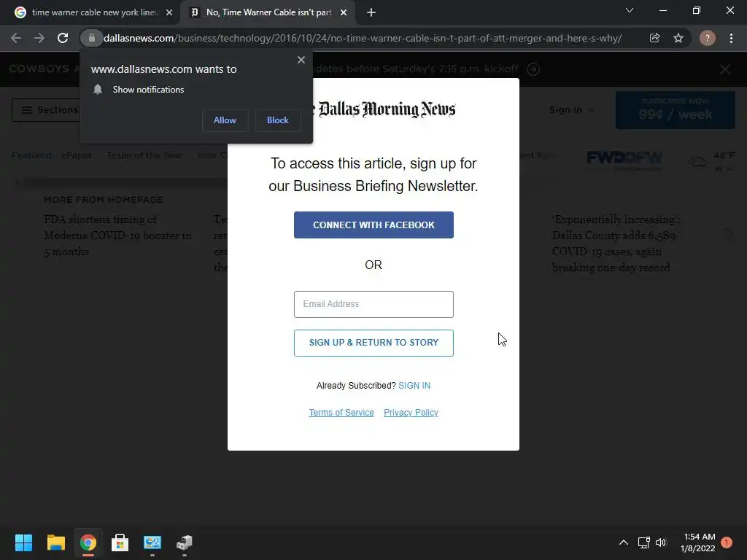Close the Time Warner Cable article tab
This screenshot has height=560, width=747.
pos(344,12)
